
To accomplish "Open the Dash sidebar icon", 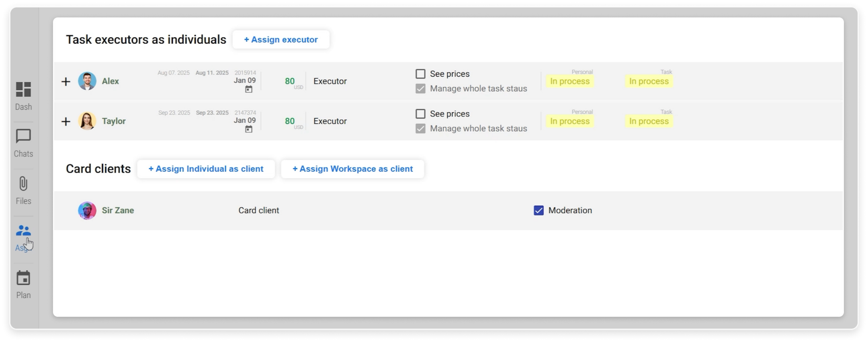I will pos(23,90).
